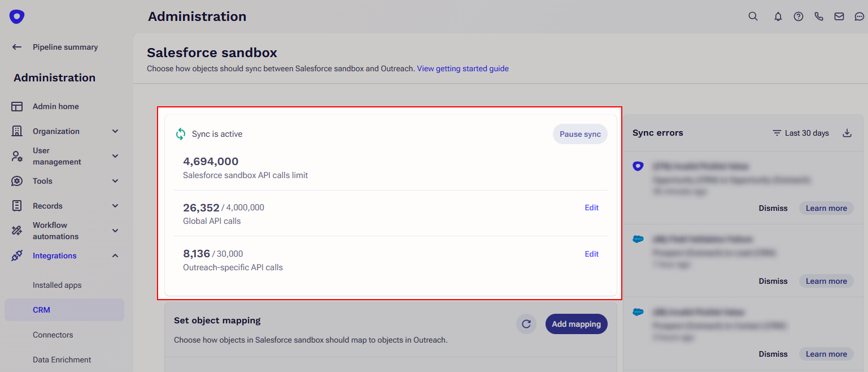Edit Global API calls limit
Viewport: 868px width, 372px height.
tap(591, 207)
